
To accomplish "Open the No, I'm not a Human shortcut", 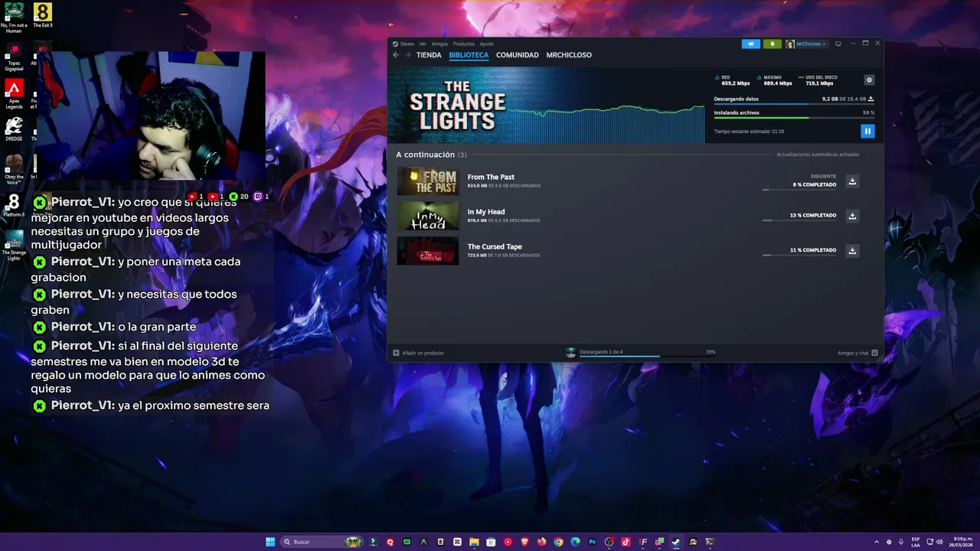I will pyautogui.click(x=14, y=18).
